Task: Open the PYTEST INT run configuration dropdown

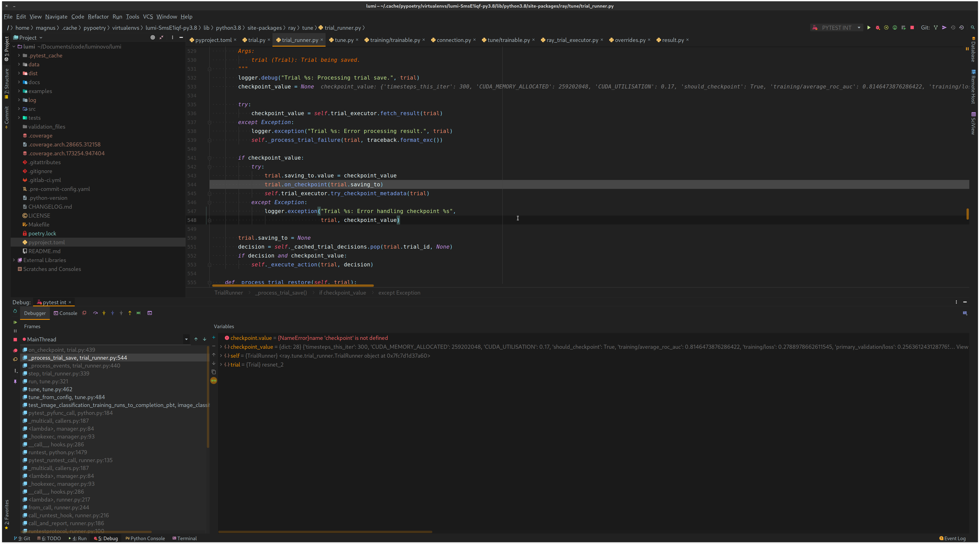Action: [859, 27]
